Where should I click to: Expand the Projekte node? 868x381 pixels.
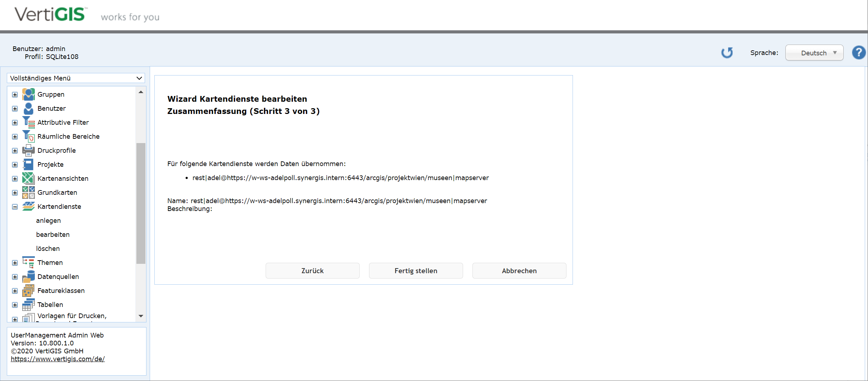point(15,165)
